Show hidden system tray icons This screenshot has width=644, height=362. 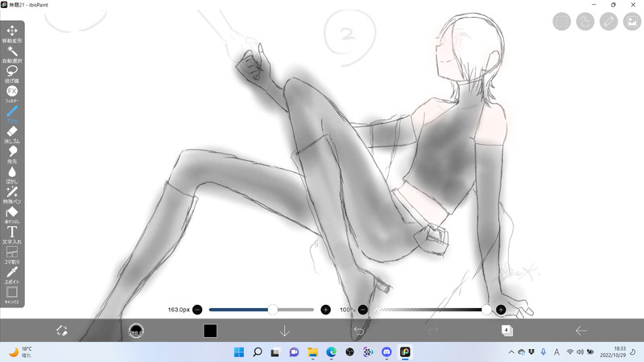point(511,352)
